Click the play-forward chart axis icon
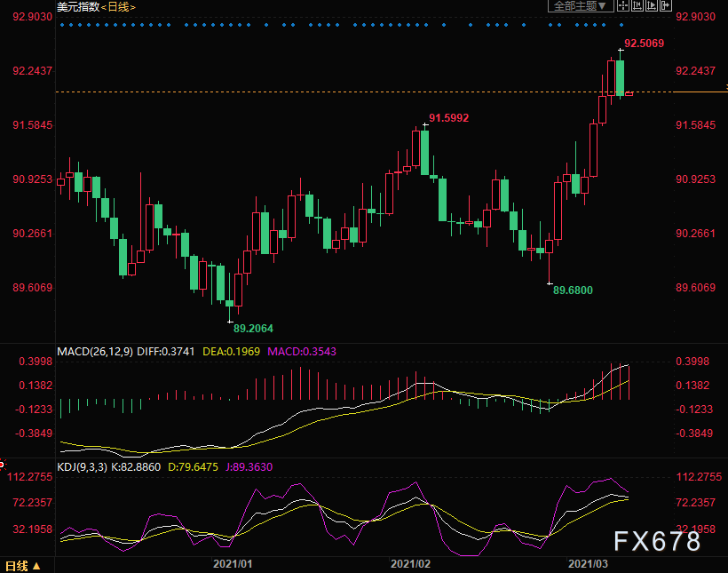The image size is (728, 573). coord(652,5)
